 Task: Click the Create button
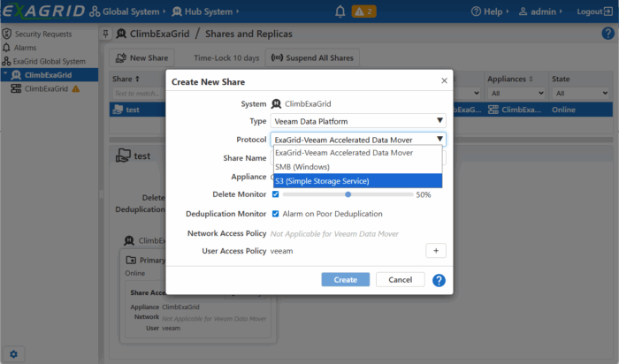pyautogui.click(x=345, y=280)
